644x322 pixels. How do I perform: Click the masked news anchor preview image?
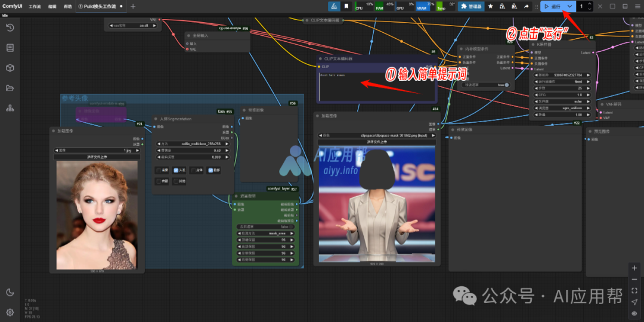point(377,204)
